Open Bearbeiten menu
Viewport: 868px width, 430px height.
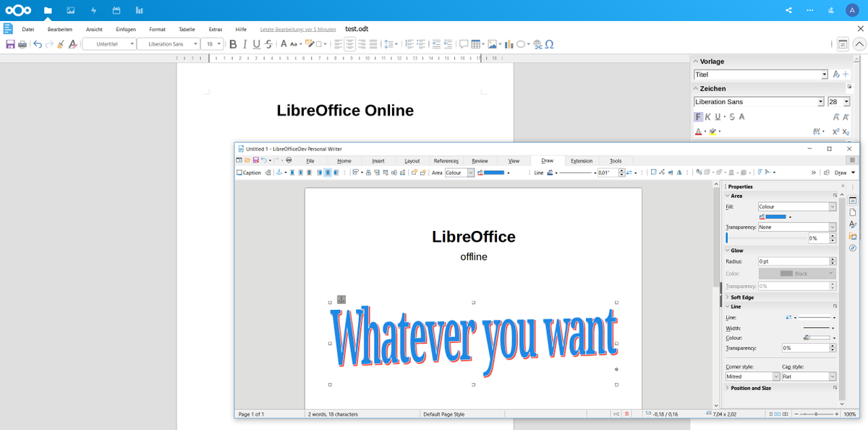pos(60,29)
